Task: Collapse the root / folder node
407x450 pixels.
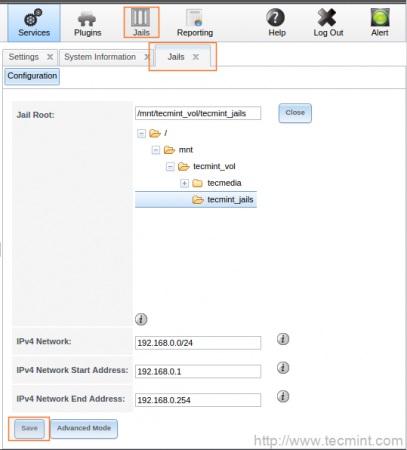Action: (141, 134)
